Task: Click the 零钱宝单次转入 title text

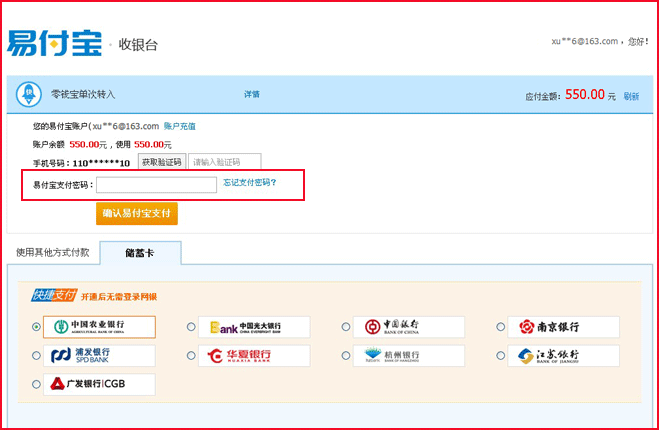Action: tap(83, 94)
